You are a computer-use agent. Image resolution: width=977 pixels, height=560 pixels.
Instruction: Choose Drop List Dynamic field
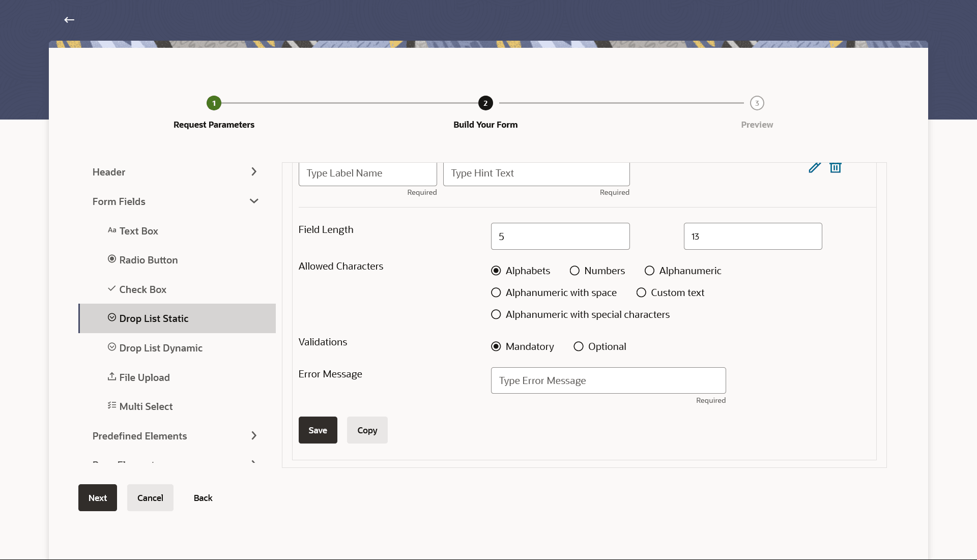pos(160,348)
